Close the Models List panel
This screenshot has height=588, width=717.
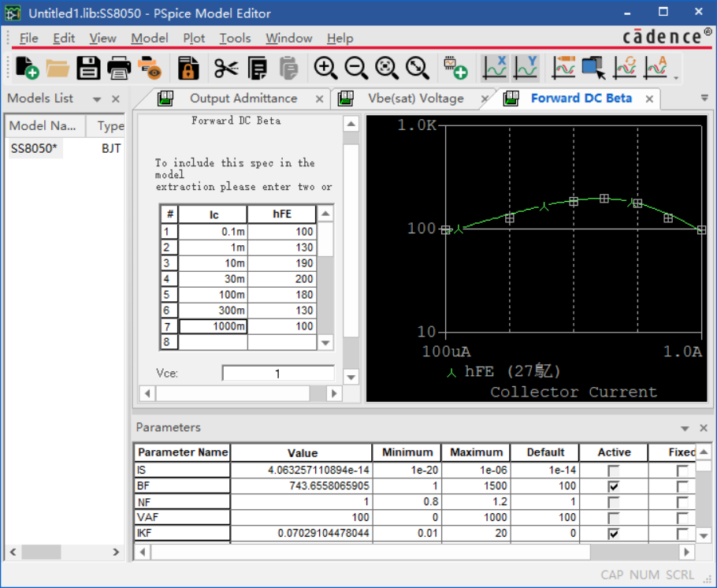point(116,99)
